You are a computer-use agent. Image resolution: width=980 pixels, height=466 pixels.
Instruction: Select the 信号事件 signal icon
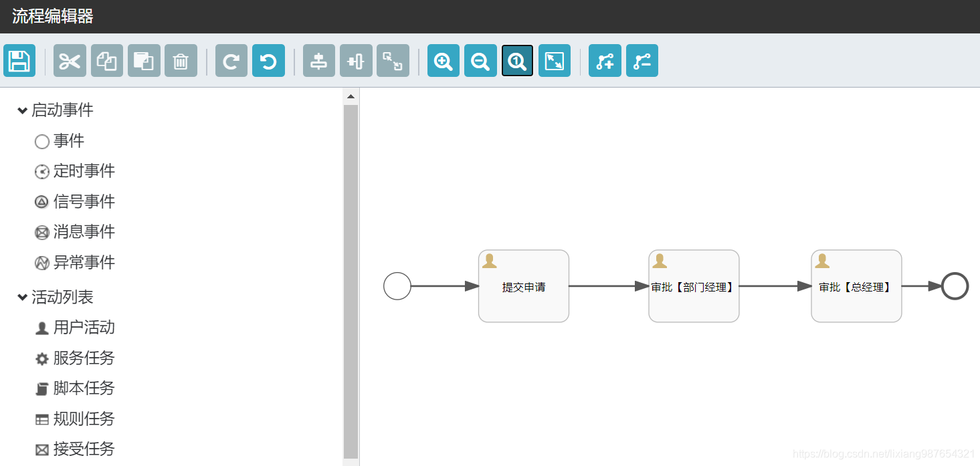click(x=42, y=202)
